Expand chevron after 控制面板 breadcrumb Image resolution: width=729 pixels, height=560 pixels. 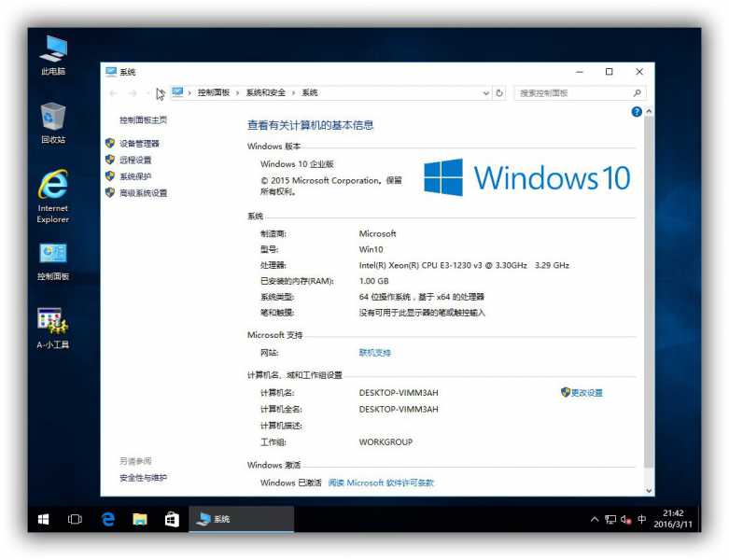(238, 93)
